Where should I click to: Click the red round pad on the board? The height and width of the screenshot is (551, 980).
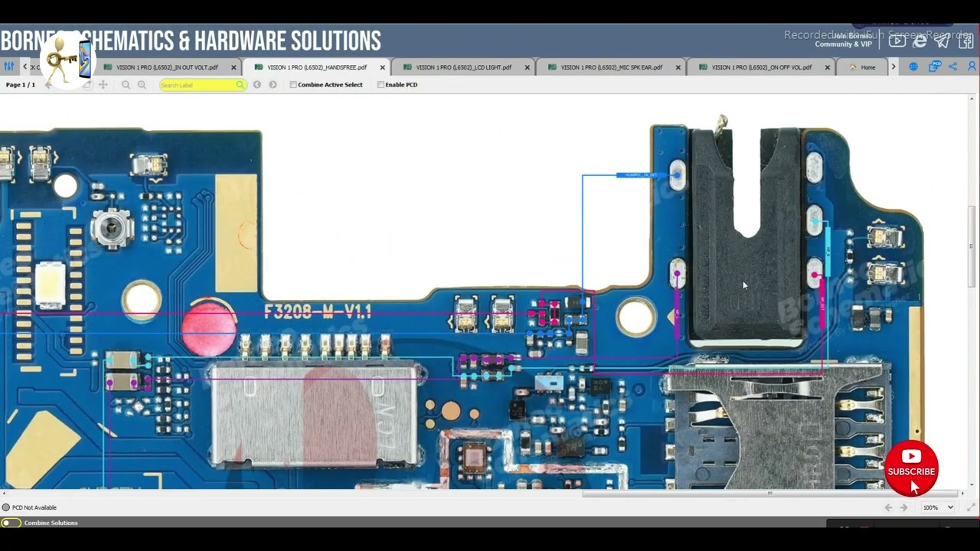[x=209, y=328]
